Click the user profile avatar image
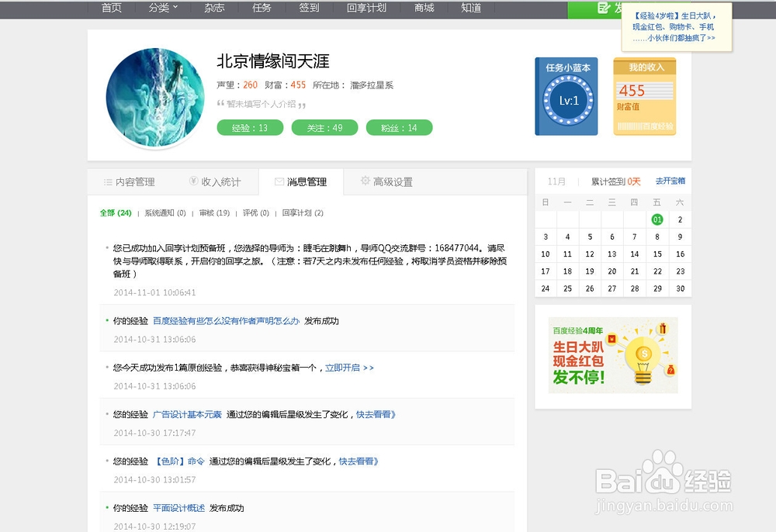Viewport: 776px width, 532px height. coord(154,98)
